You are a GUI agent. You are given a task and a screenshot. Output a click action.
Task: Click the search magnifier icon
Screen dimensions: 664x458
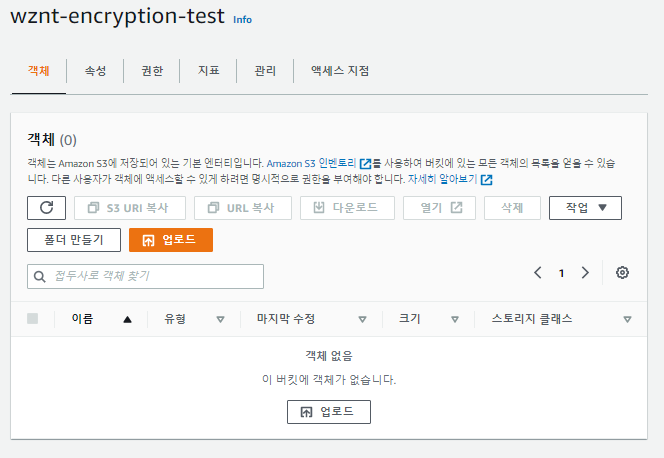coord(40,277)
